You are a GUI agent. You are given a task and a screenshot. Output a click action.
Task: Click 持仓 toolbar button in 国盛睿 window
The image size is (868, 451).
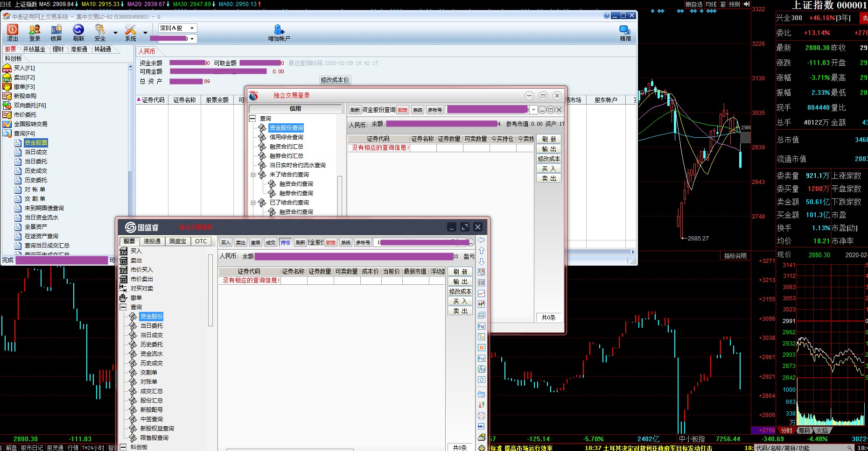click(285, 242)
